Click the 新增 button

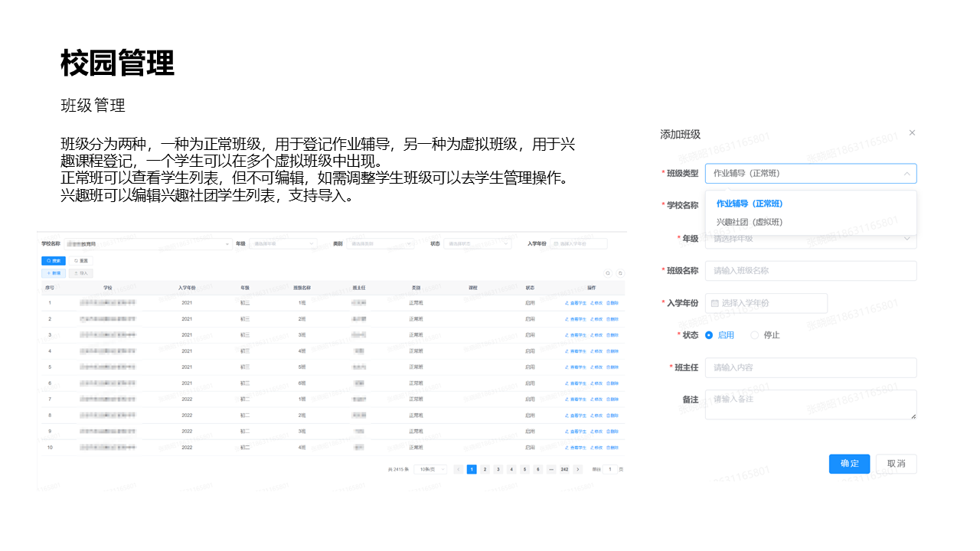tap(54, 273)
